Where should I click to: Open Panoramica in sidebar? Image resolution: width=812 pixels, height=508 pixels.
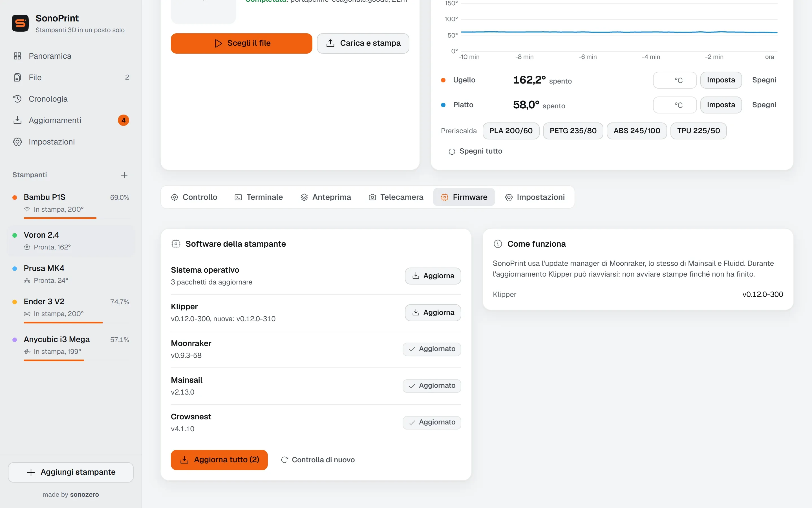coord(71,56)
